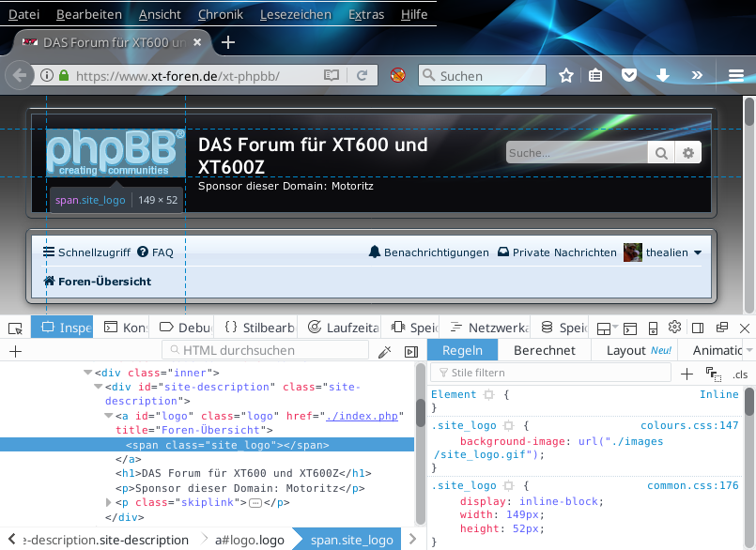Toggle reader view in the address bar
Image resolution: width=756 pixels, height=550 pixels.
[331, 76]
